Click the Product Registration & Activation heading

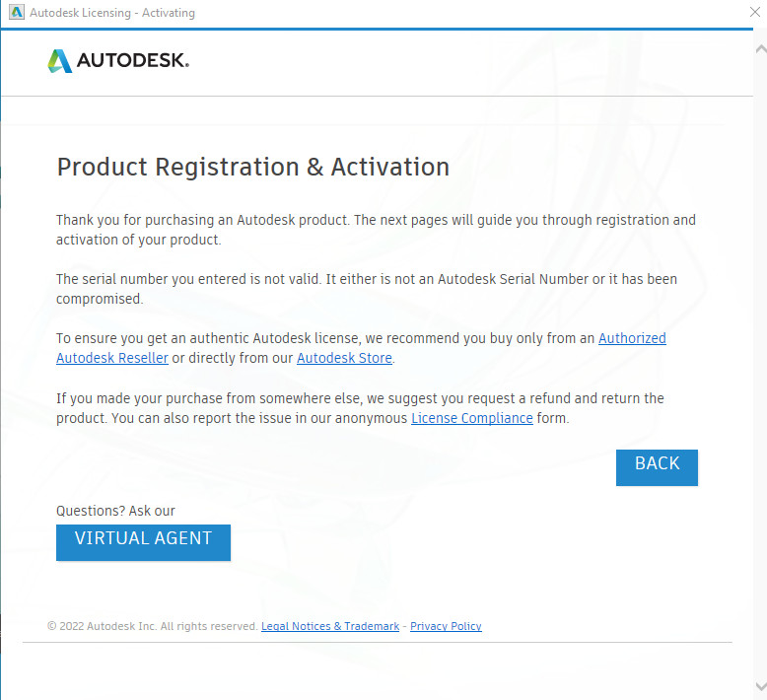tap(253, 167)
